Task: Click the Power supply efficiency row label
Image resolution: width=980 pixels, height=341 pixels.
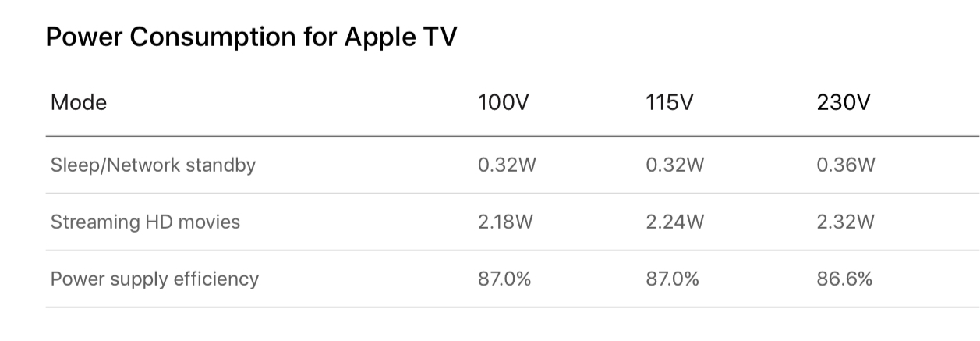Action: pos(154,279)
